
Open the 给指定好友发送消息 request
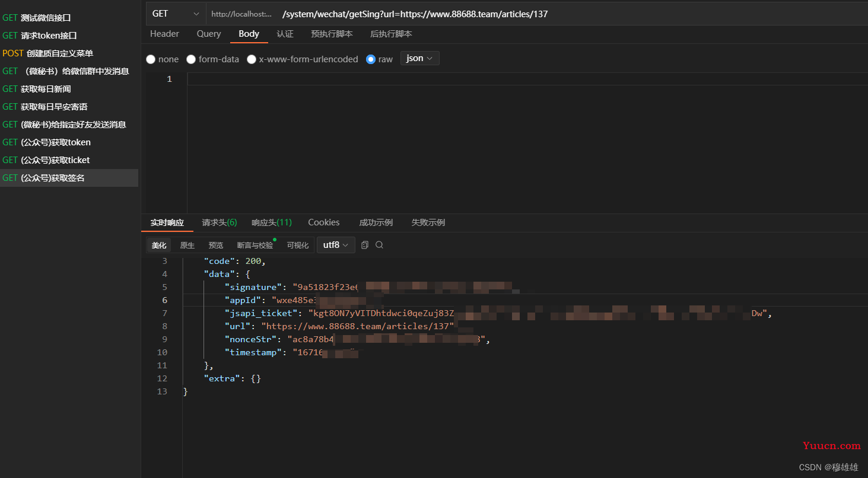[x=69, y=125]
